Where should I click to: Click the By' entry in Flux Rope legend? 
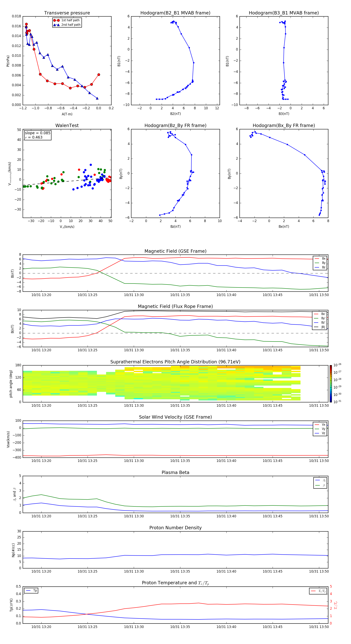(x=320, y=318)
